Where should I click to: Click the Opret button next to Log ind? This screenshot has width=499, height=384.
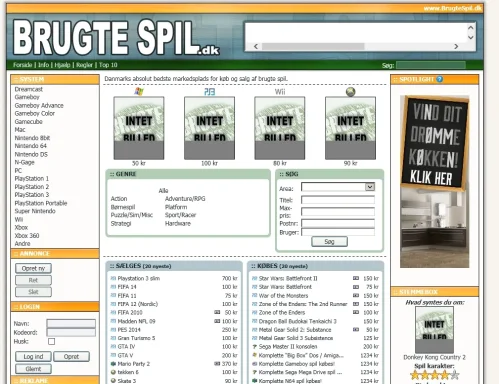71,357
